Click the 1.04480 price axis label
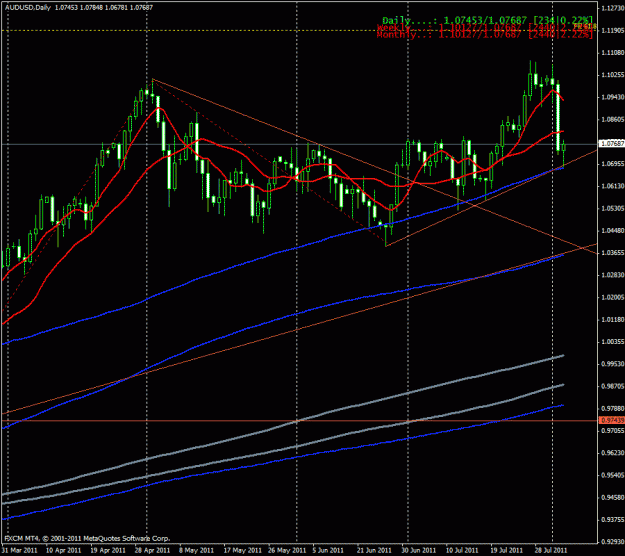This screenshot has width=625, height=556. pyautogui.click(x=613, y=231)
